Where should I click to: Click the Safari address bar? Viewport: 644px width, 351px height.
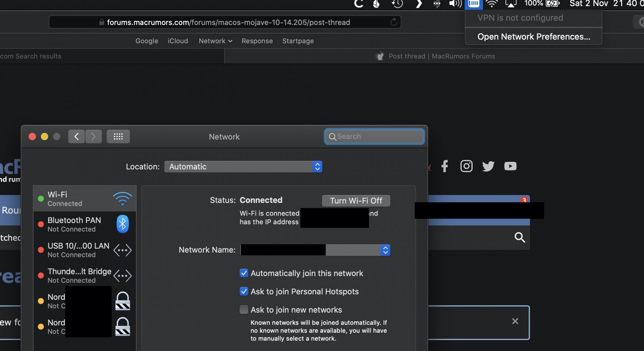pos(225,22)
